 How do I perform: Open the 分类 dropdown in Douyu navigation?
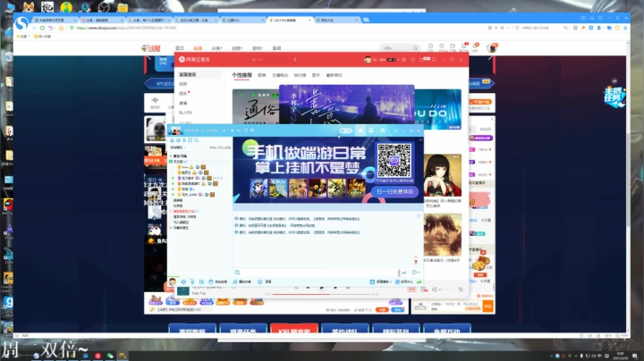click(216, 48)
